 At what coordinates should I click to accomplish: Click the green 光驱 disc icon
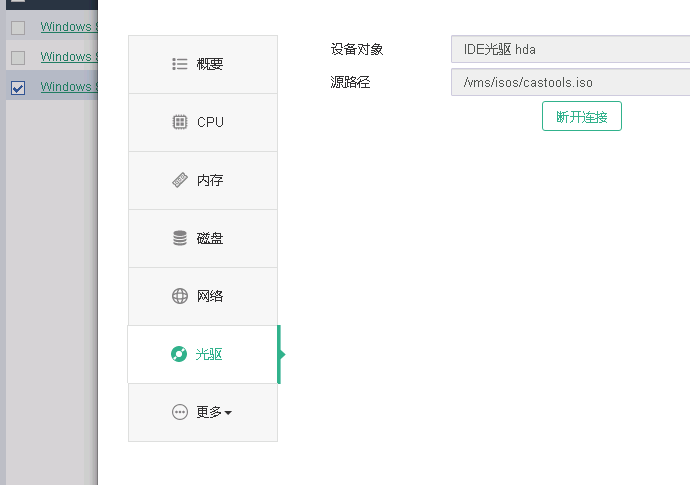tap(180, 354)
